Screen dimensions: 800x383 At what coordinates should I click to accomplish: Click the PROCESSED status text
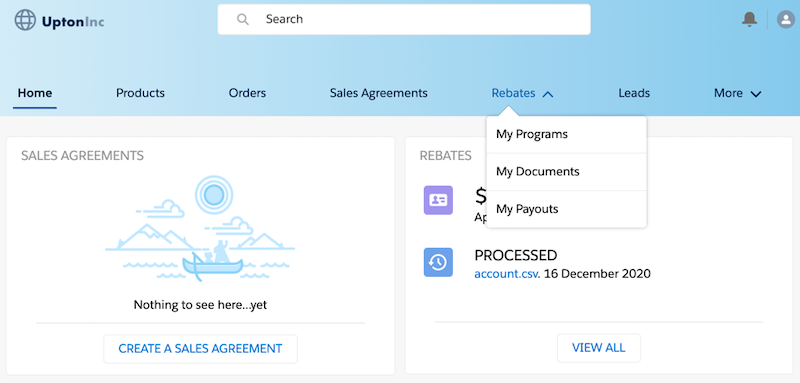click(516, 255)
